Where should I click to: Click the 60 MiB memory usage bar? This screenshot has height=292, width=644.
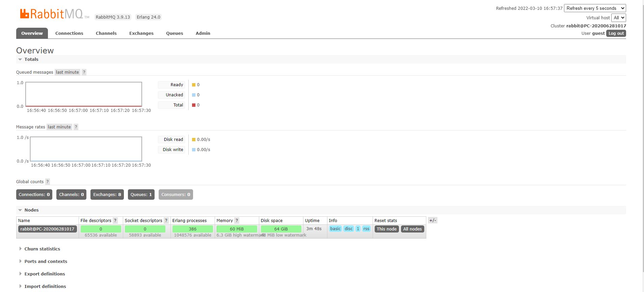pyautogui.click(x=237, y=229)
